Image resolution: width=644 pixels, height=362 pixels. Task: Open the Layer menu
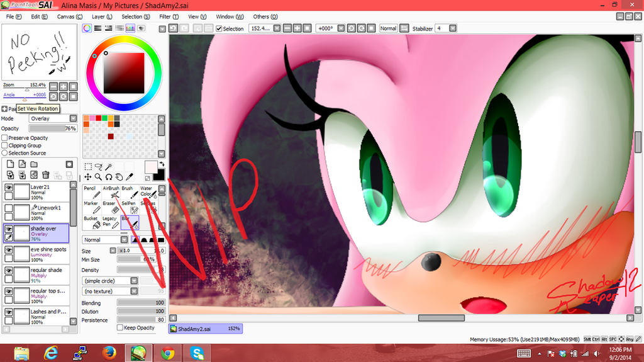102,16
